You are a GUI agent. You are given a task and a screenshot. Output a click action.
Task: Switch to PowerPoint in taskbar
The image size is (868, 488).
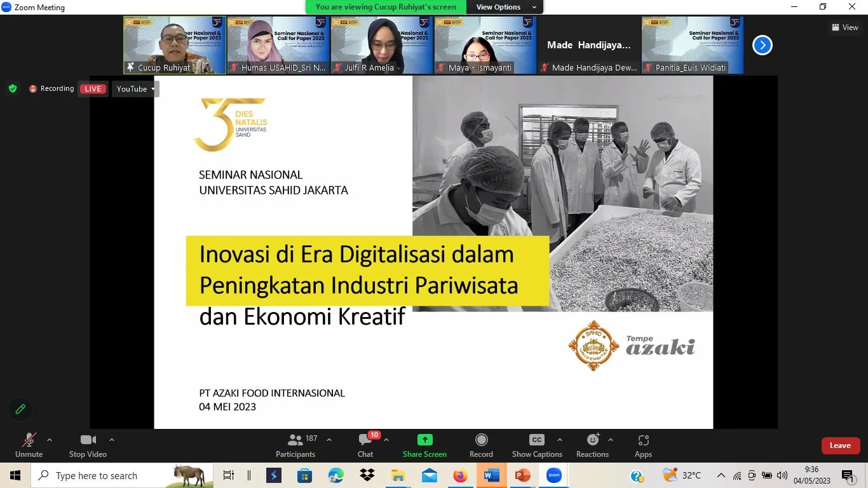[x=523, y=475]
